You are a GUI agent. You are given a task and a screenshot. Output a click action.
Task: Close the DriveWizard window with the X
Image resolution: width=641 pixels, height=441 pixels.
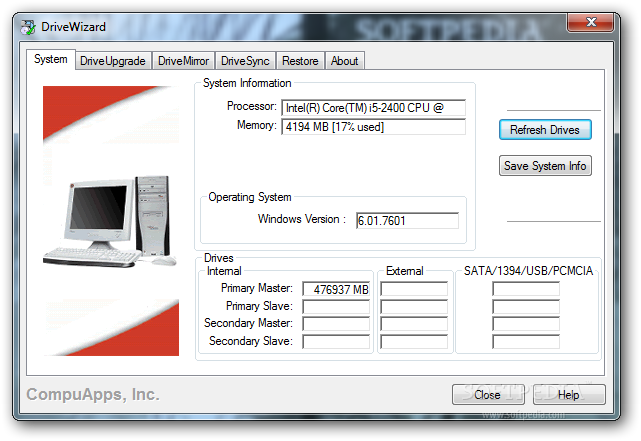pos(590,22)
